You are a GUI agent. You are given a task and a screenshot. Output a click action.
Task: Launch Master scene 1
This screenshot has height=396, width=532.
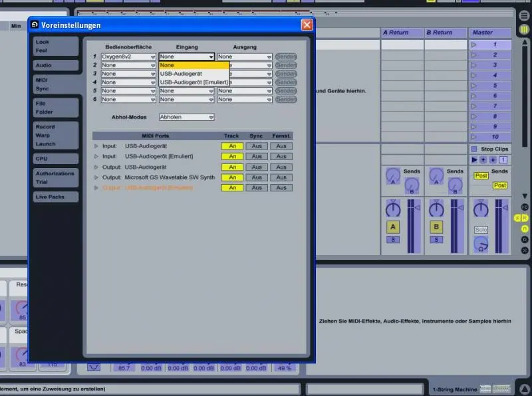(475, 45)
